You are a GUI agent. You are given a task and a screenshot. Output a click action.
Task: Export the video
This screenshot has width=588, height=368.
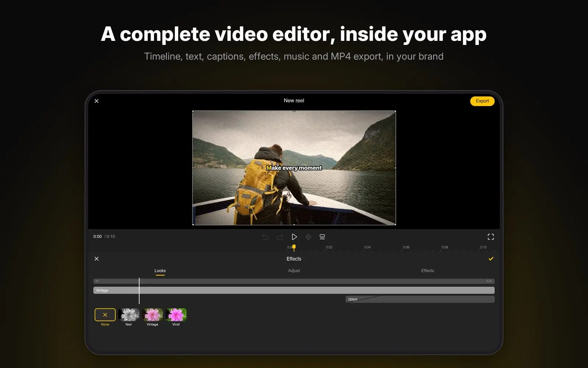pos(482,101)
